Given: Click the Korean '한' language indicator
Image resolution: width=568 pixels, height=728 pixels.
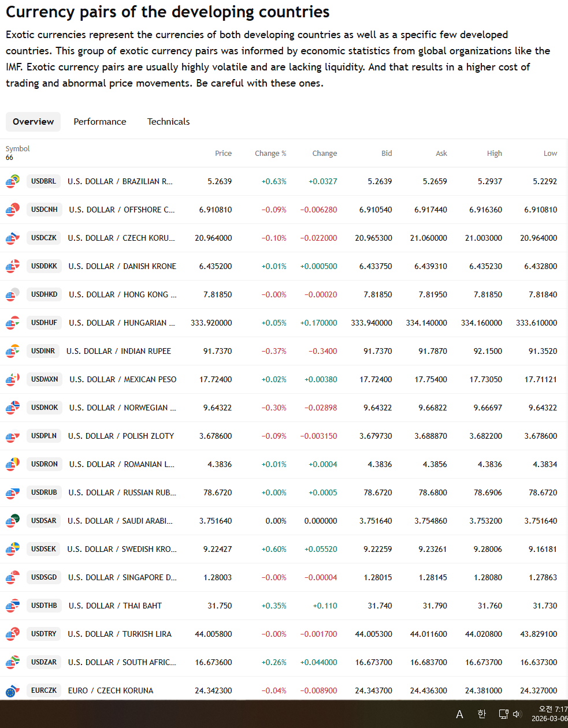Looking at the screenshot, I should coord(481,714).
